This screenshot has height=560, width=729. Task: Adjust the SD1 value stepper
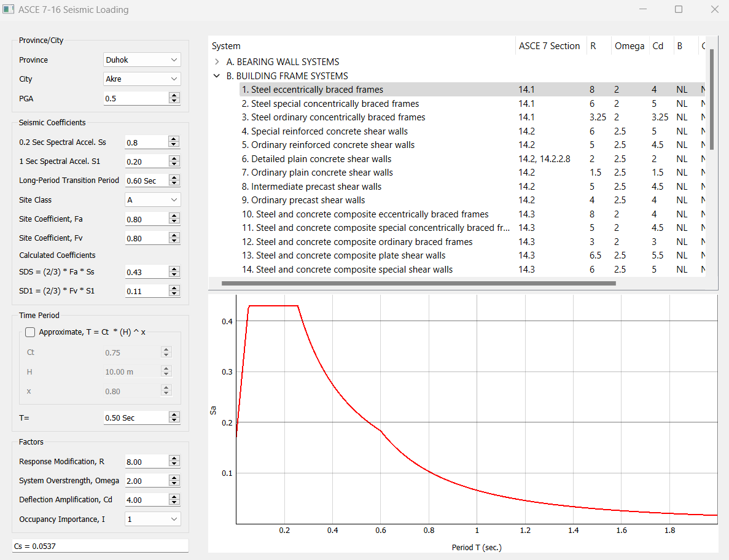coord(174,291)
